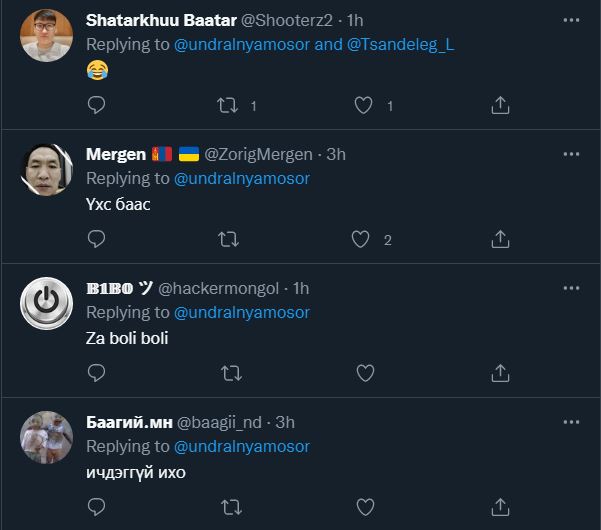Open Shatarkhuu Baatar's profile picture
The height and width of the screenshot is (530, 601).
[x=47, y=35]
